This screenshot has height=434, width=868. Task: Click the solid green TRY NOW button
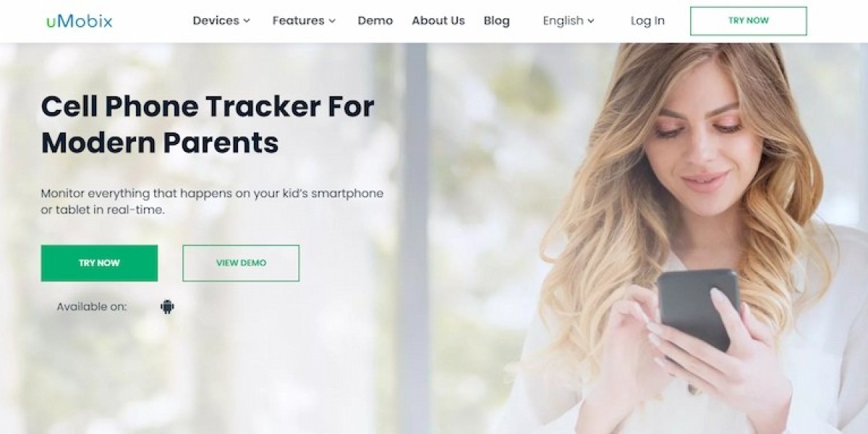(x=99, y=263)
